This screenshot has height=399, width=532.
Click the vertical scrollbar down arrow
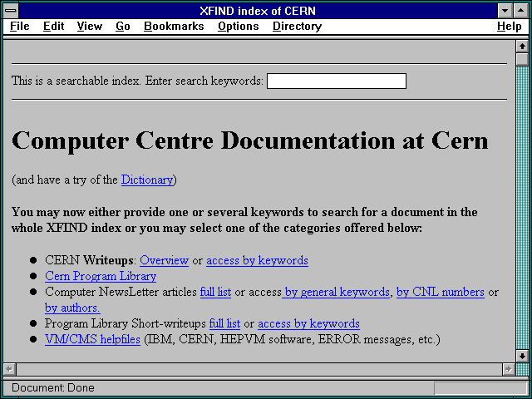click(x=522, y=356)
